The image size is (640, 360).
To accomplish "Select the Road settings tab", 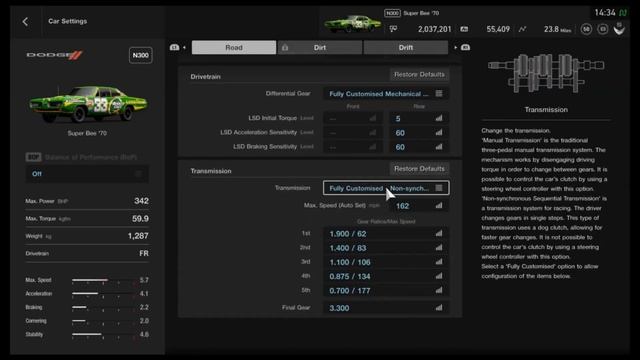I will [234, 47].
